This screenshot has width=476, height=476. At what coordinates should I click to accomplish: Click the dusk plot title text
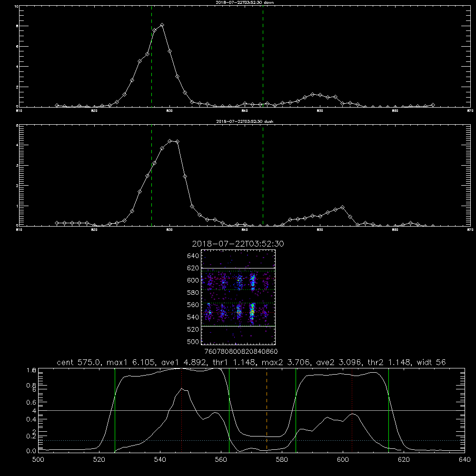(x=245, y=121)
